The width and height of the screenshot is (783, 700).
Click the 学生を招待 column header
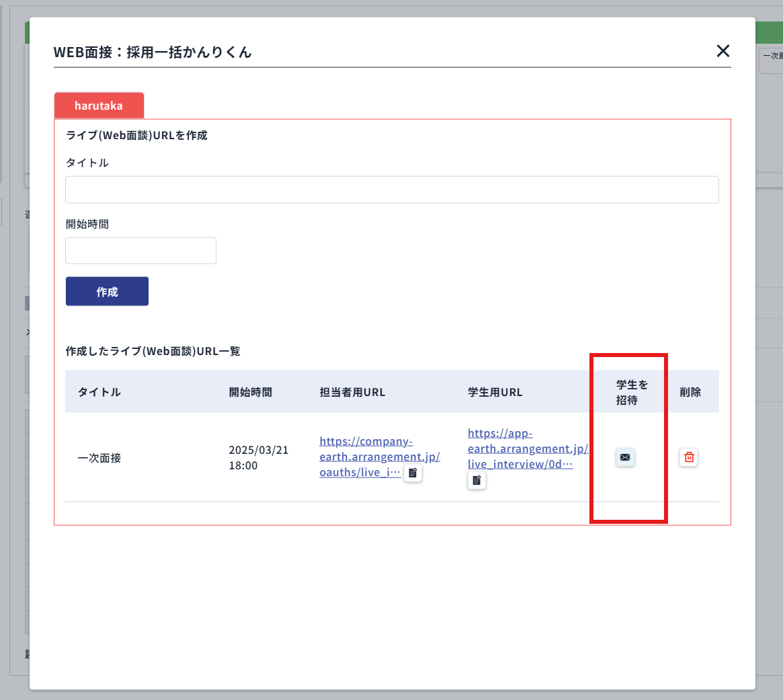coord(632,392)
